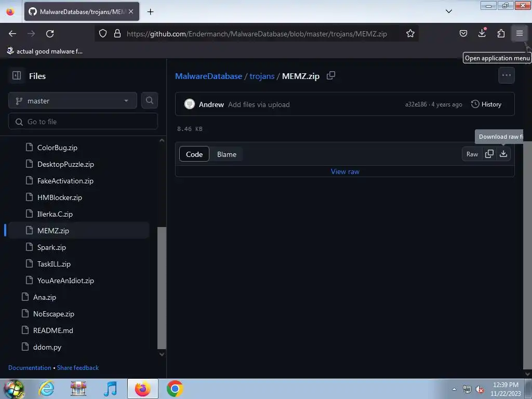Focus the Go to file input

point(83,122)
